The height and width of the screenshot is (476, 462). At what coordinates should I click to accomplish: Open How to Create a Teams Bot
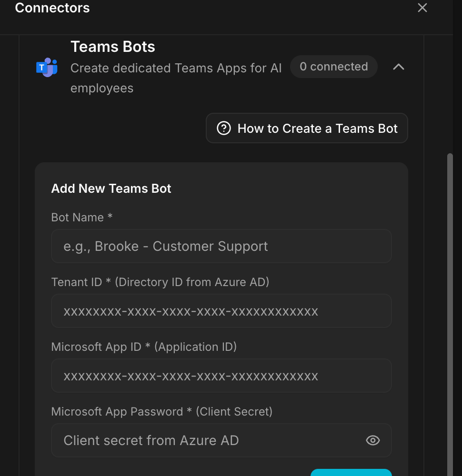307,128
